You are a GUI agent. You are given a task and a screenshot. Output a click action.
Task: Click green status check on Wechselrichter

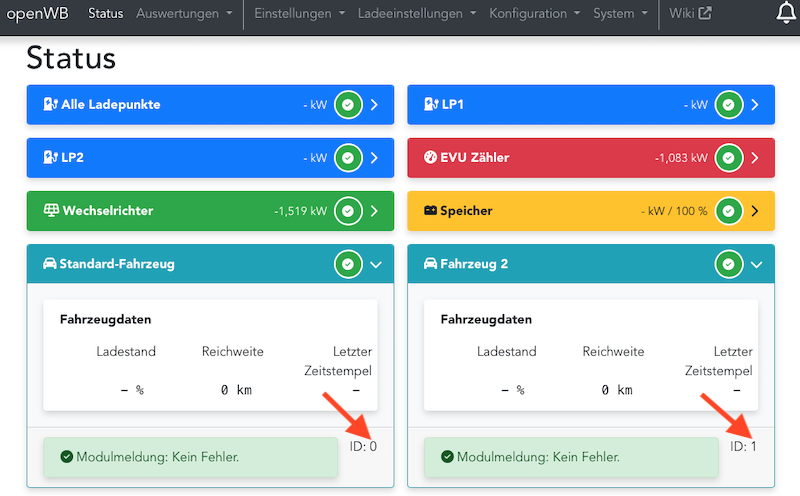coord(348,211)
